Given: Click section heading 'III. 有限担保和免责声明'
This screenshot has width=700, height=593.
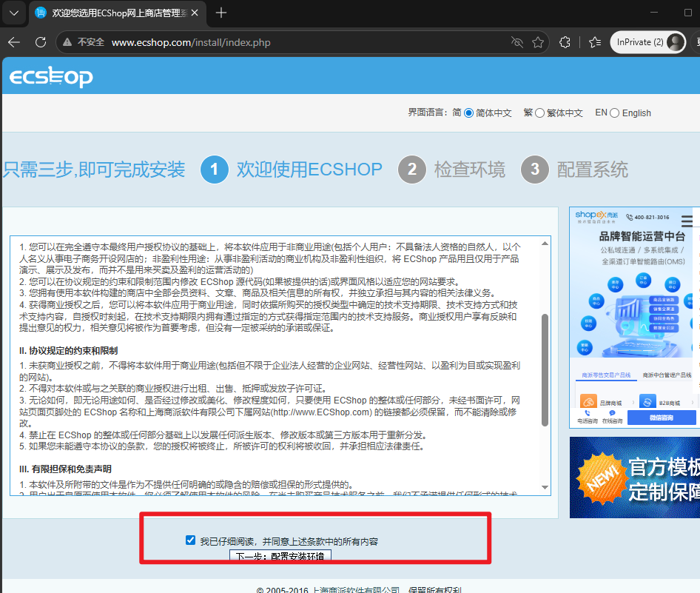Looking at the screenshot, I should pyautogui.click(x=65, y=469).
